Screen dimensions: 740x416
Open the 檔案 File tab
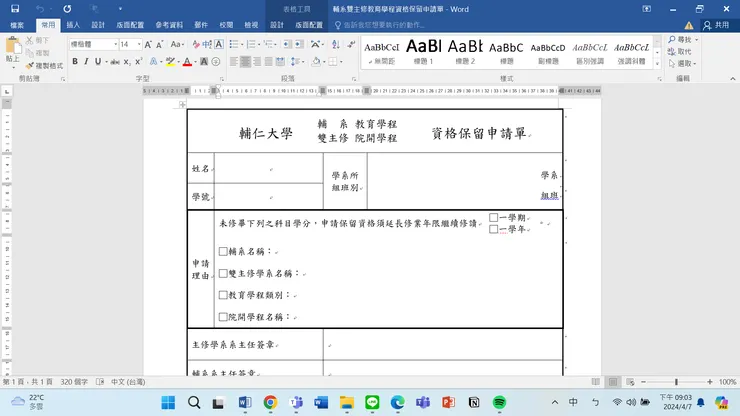[17, 25]
